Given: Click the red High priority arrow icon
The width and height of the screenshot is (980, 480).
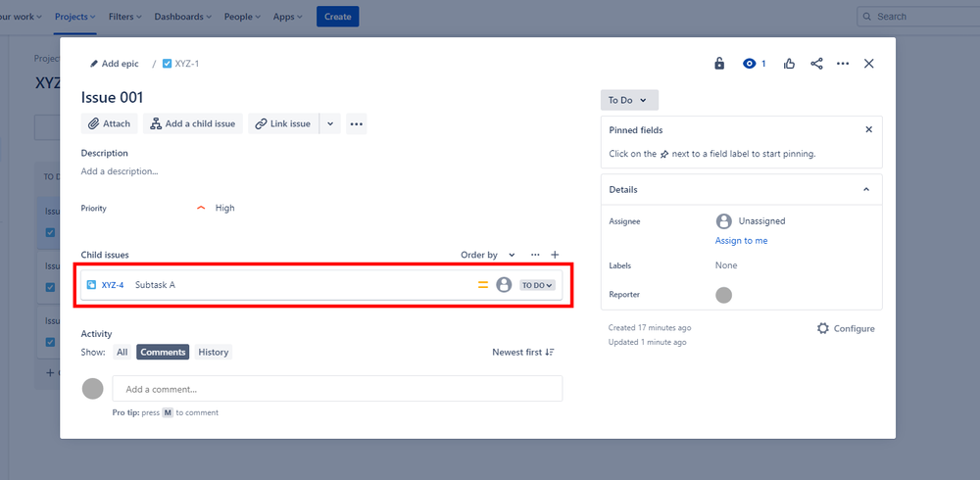Looking at the screenshot, I should point(201,208).
